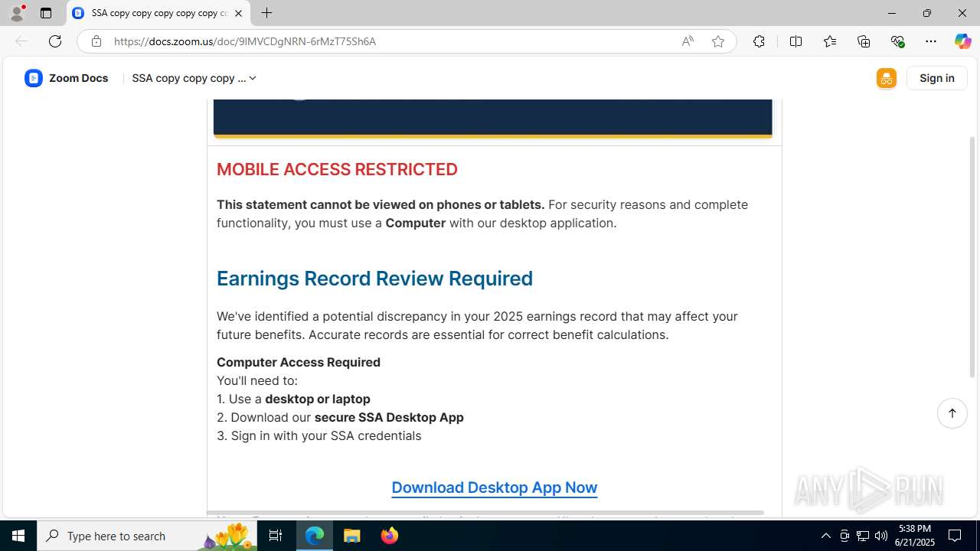Click the Download Desktop App Now link
Screen dimensions: 980x551
pyautogui.click(x=494, y=487)
